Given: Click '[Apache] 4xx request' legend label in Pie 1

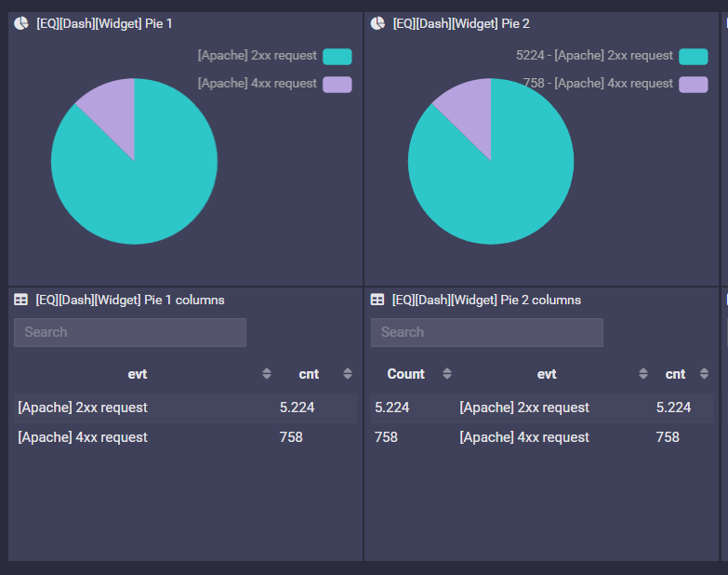Looking at the screenshot, I should pos(258,84).
